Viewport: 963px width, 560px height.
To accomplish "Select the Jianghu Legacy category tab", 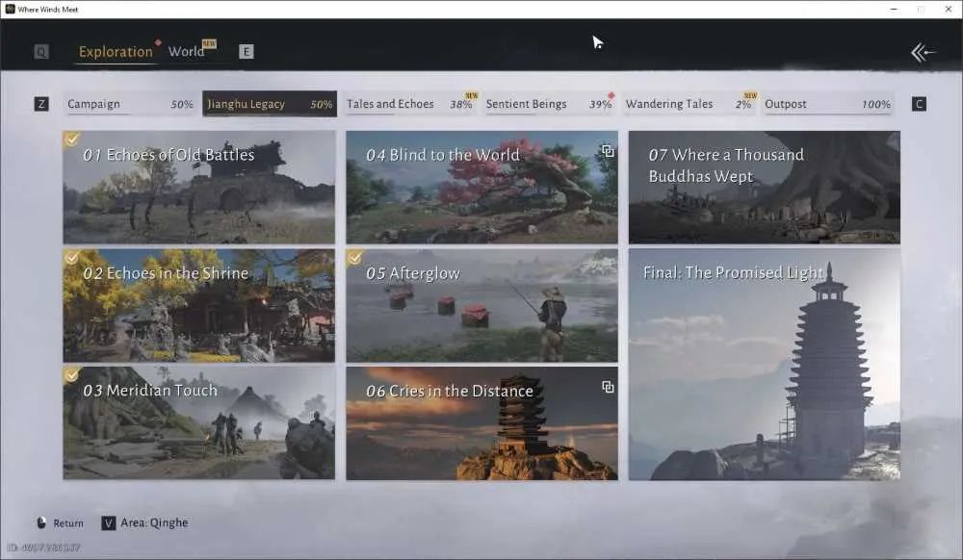I will click(x=270, y=104).
